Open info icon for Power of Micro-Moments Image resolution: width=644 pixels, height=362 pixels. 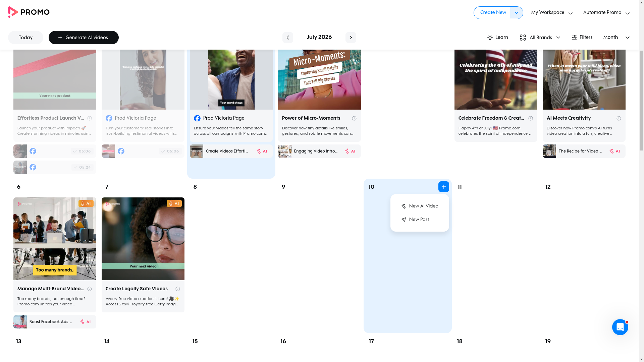pyautogui.click(x=354, y=118)
